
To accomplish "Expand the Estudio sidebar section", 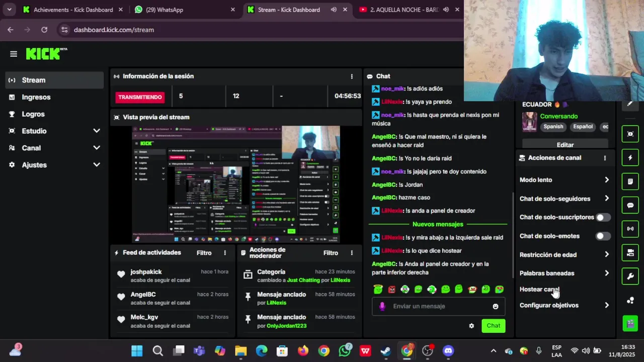I will click(97, 131).
